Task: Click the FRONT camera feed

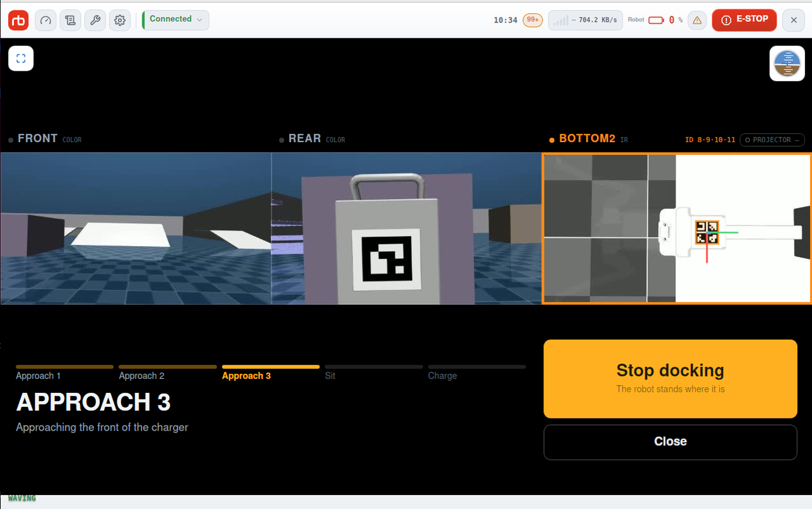Action: tap(136, 228)
